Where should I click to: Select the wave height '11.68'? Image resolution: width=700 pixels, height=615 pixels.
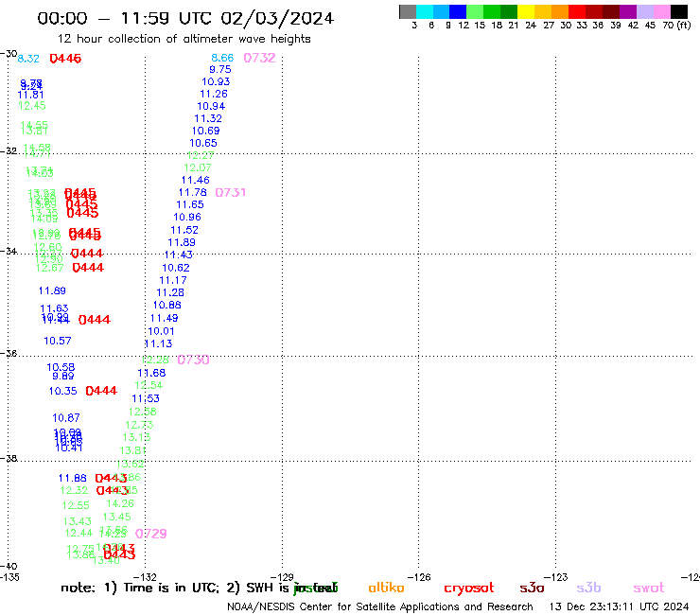click(x=151, y=373)
